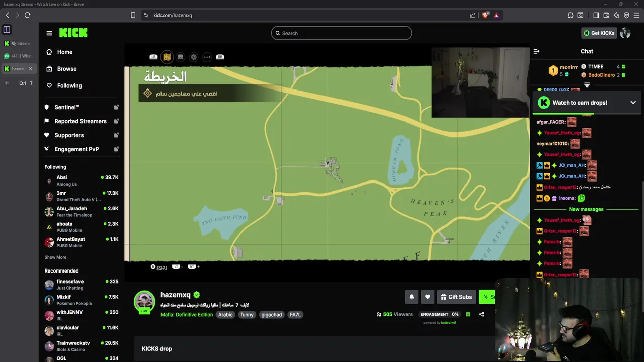Screen dimensions: 644x362
Task: Open Supporters sidebar entry
Action: pyautogui.click(x=82, y=135)
